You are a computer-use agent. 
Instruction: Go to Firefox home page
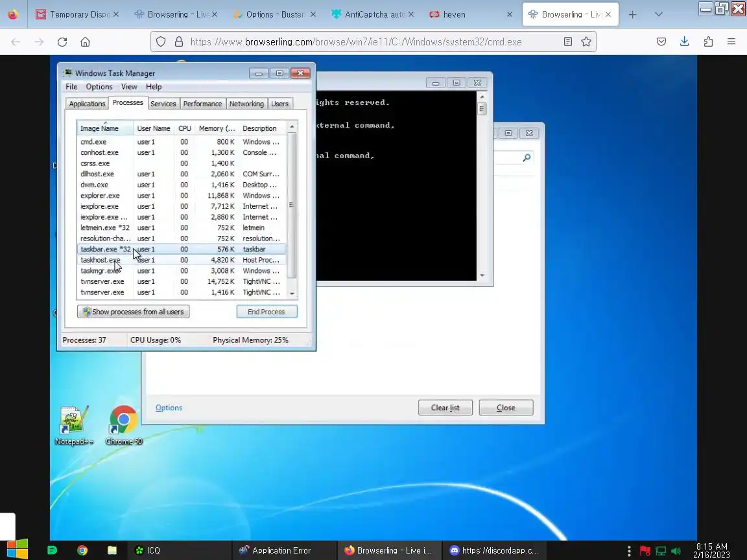click(x=86, y=42)
